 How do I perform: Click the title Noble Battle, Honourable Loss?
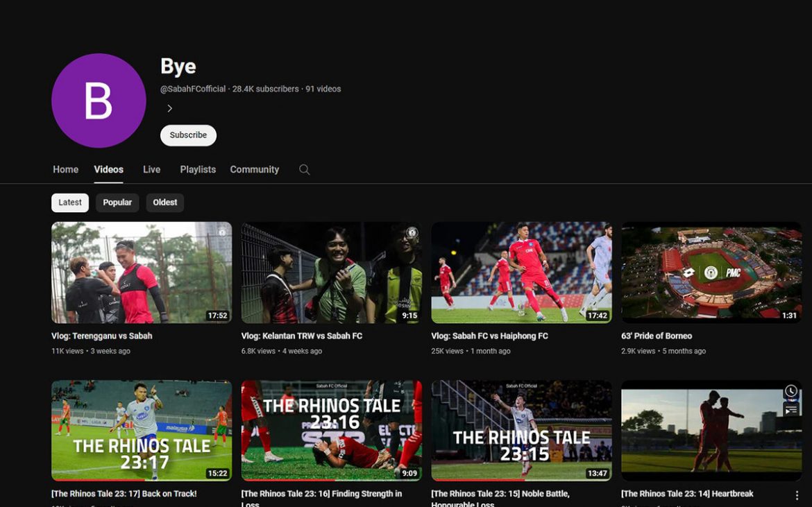click(500, 498)
